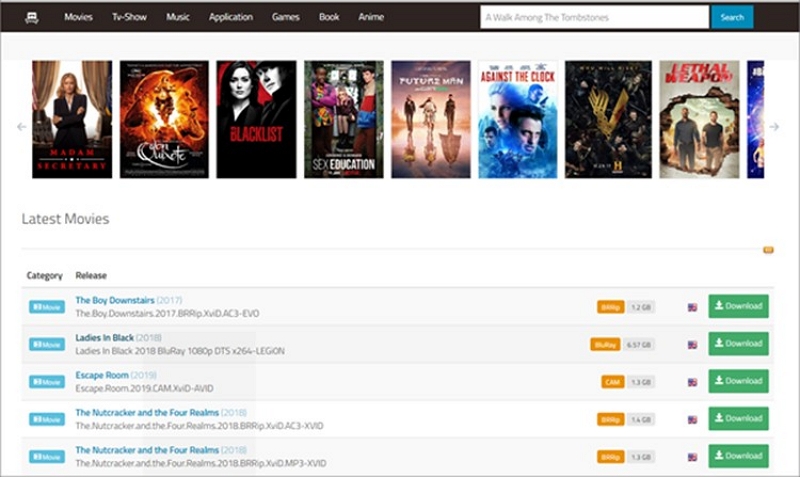The width and height of the screenshot is (800, 477).
Task: Open Lethal Weapon poster
Action: 699,119
